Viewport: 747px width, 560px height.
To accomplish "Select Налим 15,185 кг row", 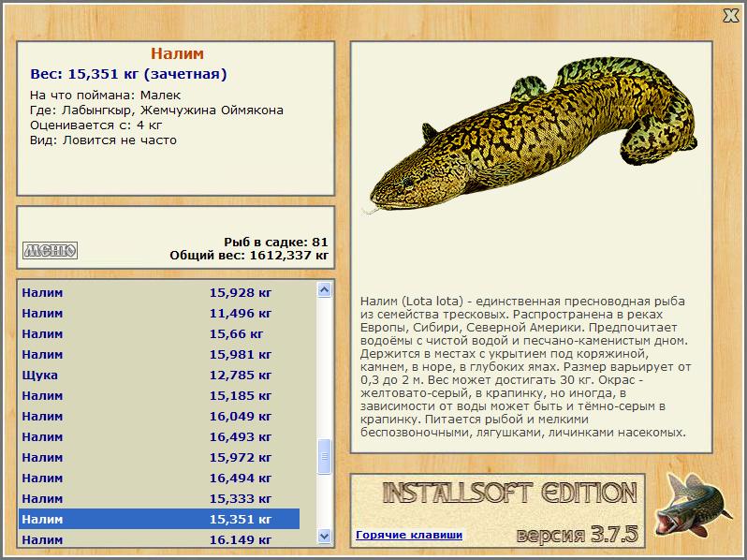I will click(x=159, y=395).
